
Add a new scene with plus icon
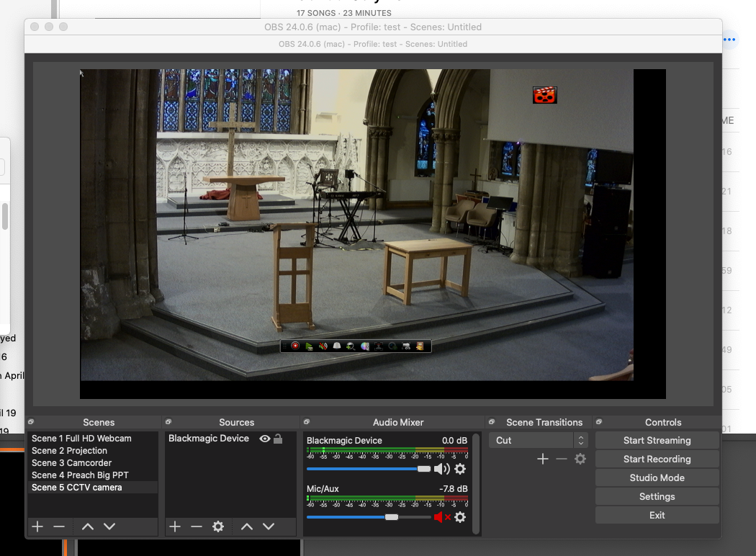tap(37, 526)
